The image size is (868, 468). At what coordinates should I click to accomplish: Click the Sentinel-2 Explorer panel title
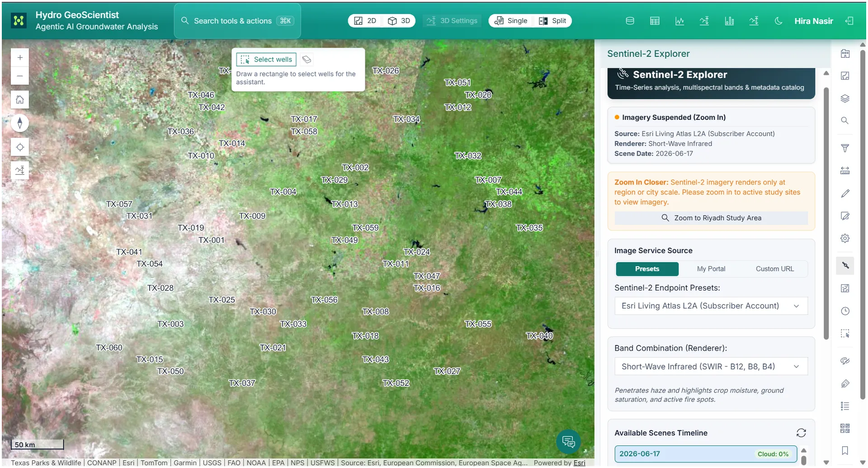(648, 53)
